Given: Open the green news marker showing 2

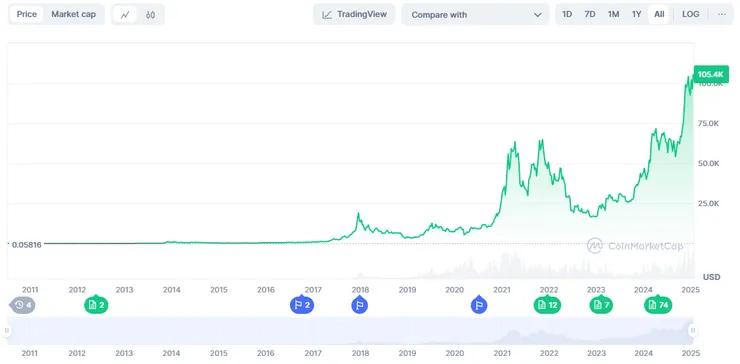Looking at the screenshot, I should tap(96, 305).
